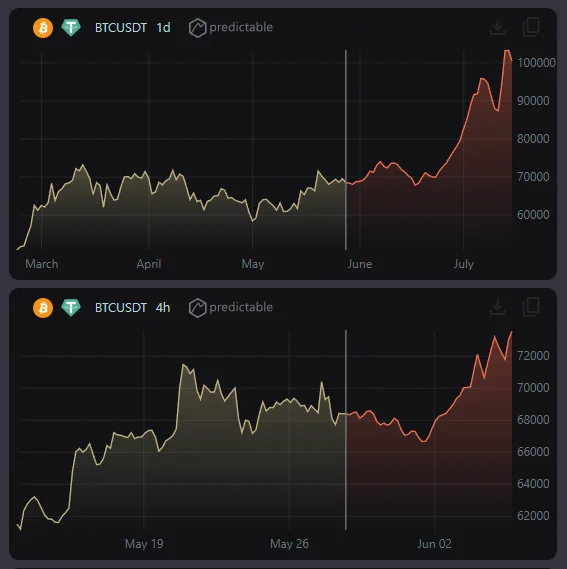This screenshot has height=569, width=567.
Task: Click Bitcoin coin icon in 1d chart
Action: 43,28
